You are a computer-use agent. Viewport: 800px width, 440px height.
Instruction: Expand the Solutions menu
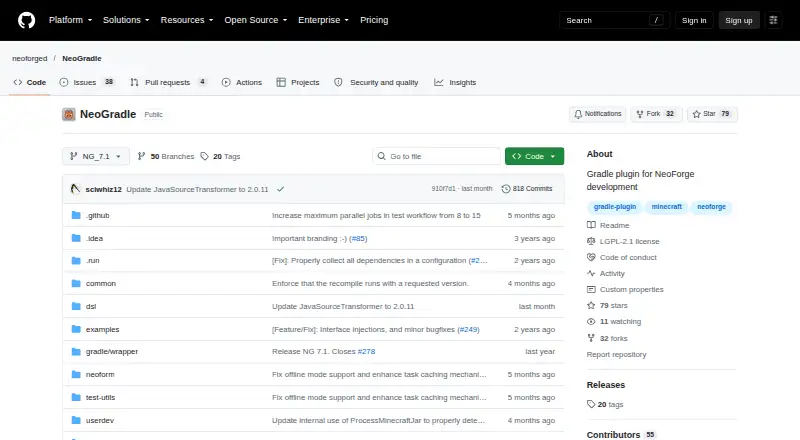coord(126,20)
